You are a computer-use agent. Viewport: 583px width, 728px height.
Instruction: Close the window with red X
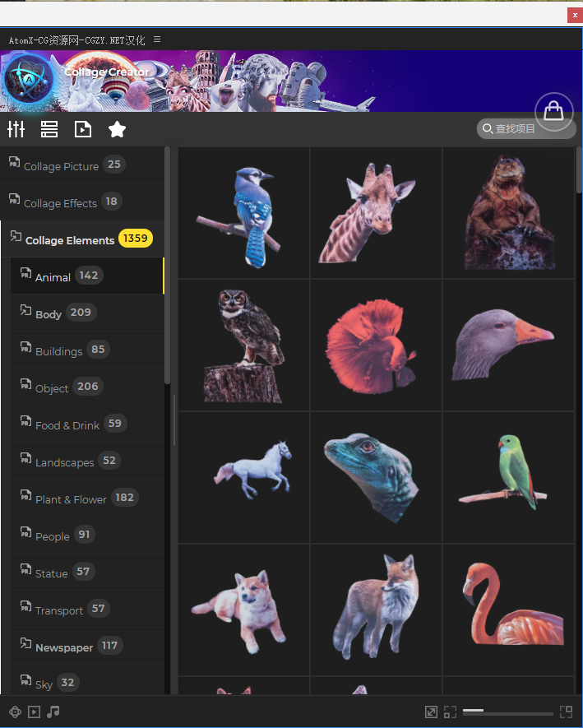point(575,15)
